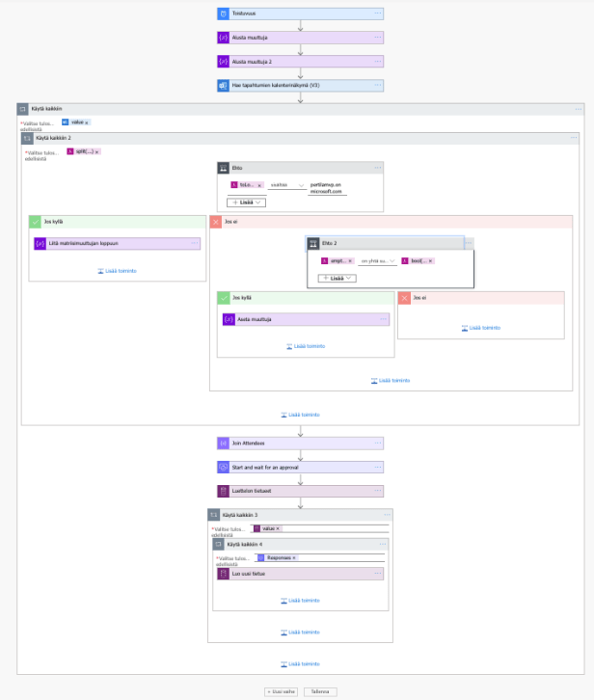Click the Käytä kaikkiin 3 loop icon

pos(213,515)
